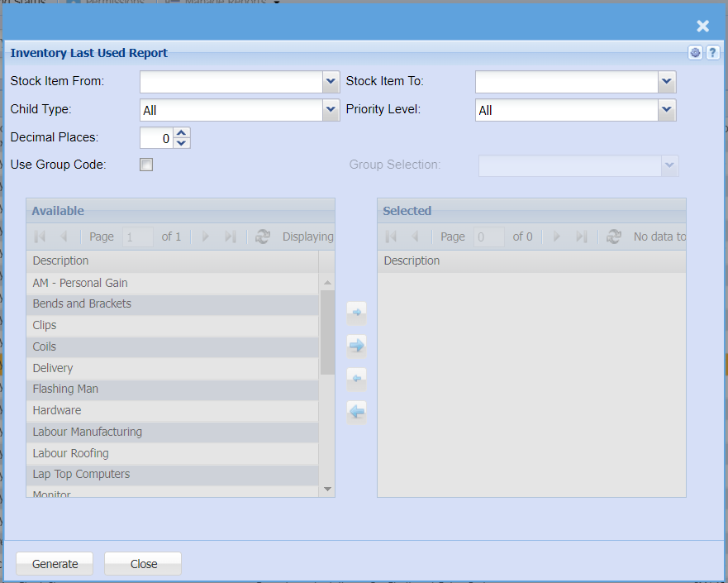This screenshot has width=728, height=583.
Task: Expand the Stock Item From dropdown
Action: tap(331, 82)
